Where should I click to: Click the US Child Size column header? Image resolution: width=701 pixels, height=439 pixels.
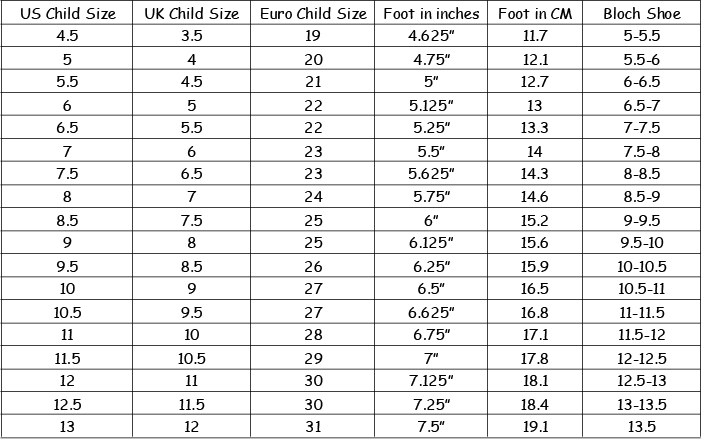(x=67, y=13)
